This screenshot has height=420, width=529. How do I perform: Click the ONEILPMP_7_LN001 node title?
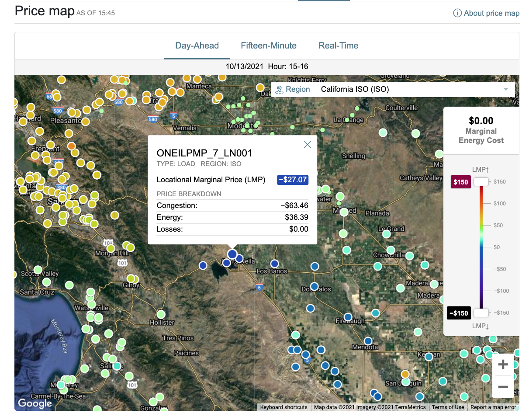click(204, 153)
